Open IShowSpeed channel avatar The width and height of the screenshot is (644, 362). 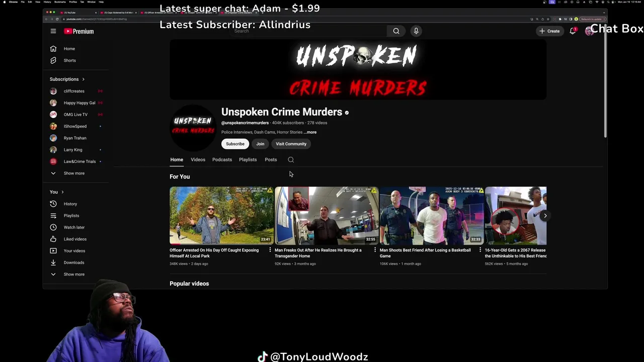[53, 126]
